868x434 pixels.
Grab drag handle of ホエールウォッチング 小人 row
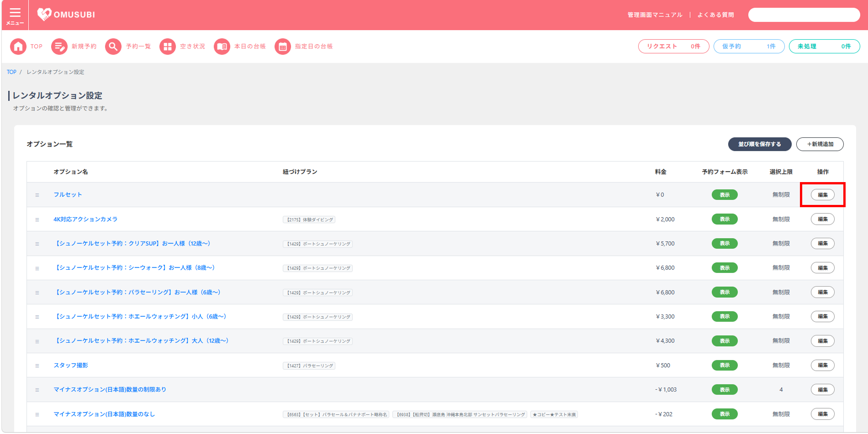click(x=37, y=317)
